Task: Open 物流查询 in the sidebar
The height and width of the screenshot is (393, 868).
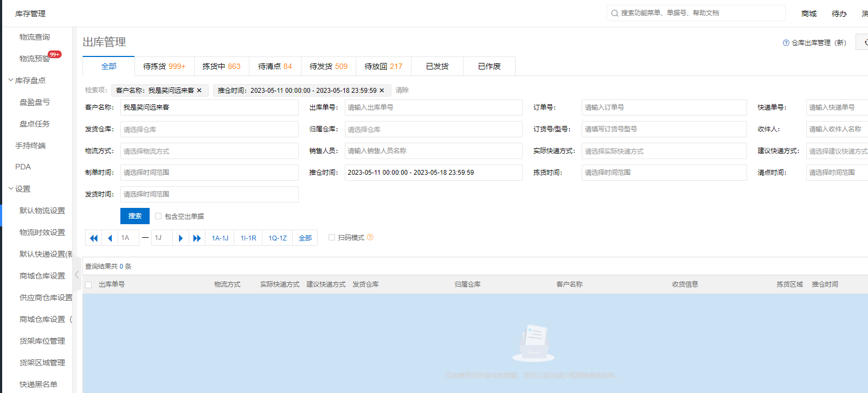Action: coord(35,37)
